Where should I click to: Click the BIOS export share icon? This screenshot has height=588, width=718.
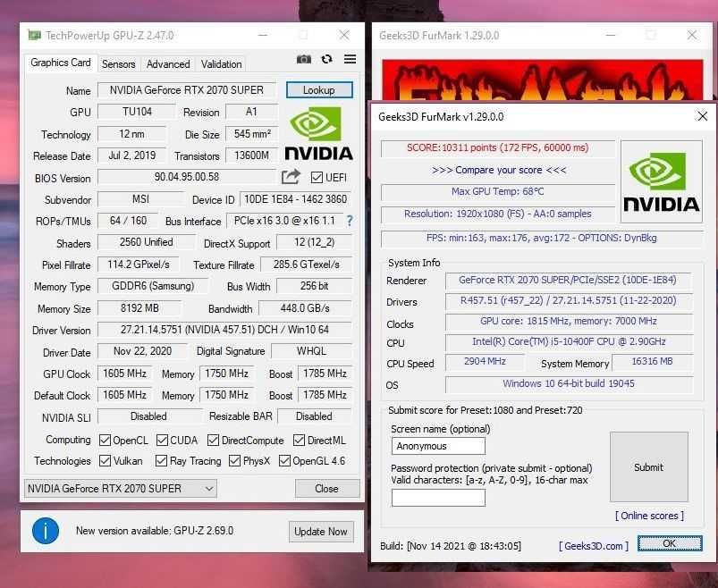[291, 177]
